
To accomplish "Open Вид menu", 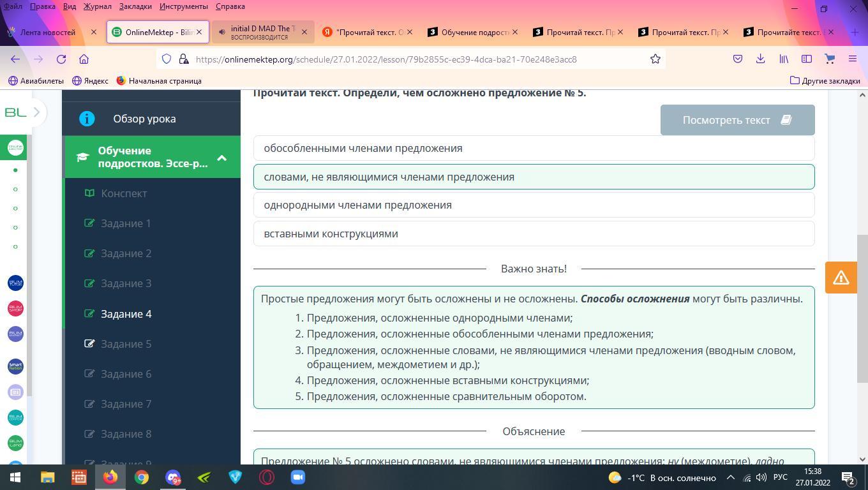I will click(x=70, y=6).
